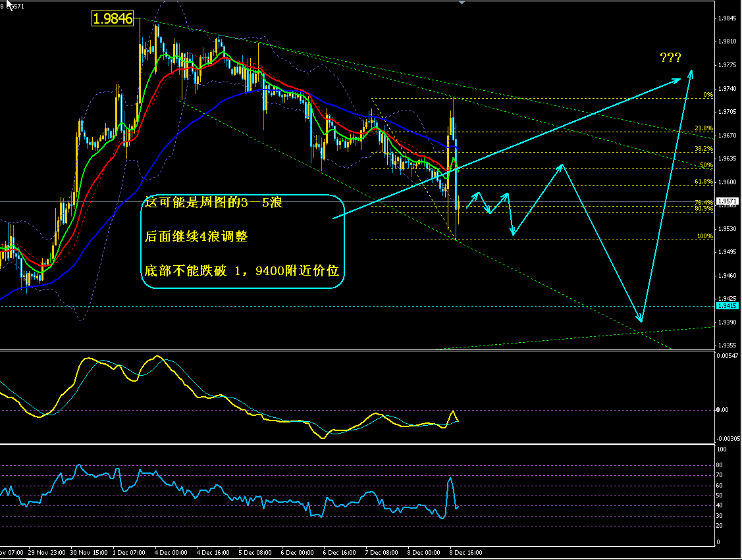Click the 29 Nov 23:00 time axis label
Image resolution: width=742 pixels, height=560 pixels.
click(x=47, y=553)
